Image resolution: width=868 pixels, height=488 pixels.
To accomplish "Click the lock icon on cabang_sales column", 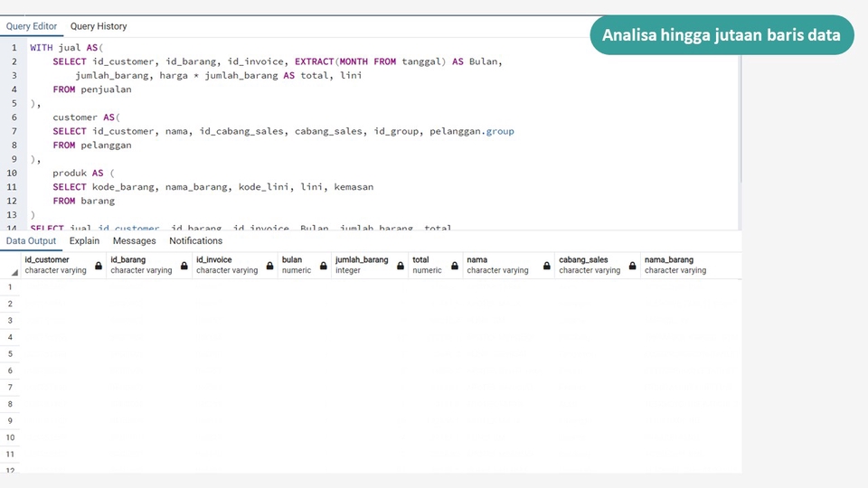I will click(632, 266).
